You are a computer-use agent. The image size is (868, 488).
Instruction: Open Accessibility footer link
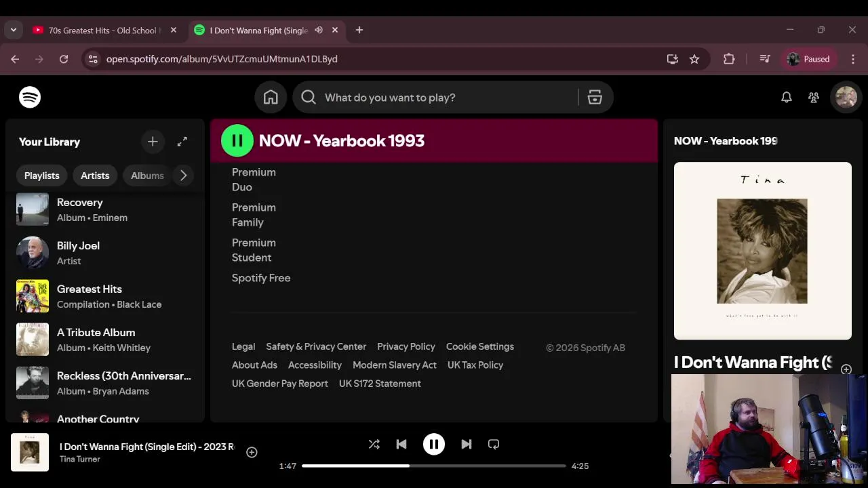point(315,365)
